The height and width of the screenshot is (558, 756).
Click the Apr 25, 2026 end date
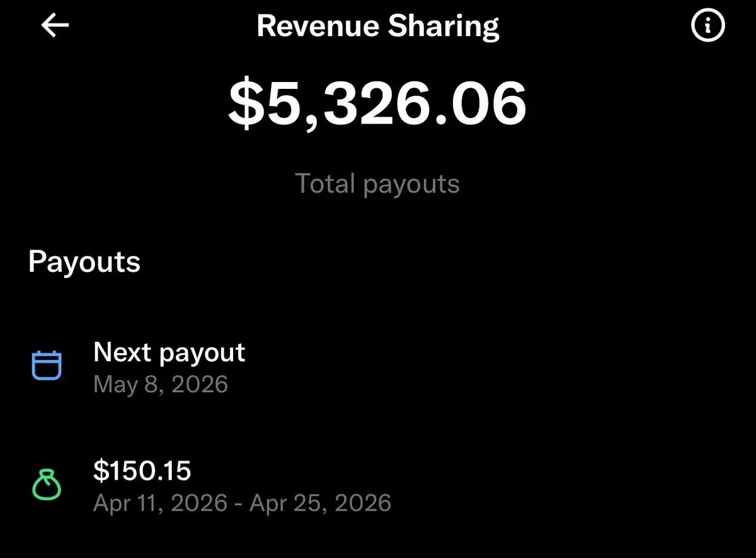point(320,503)
